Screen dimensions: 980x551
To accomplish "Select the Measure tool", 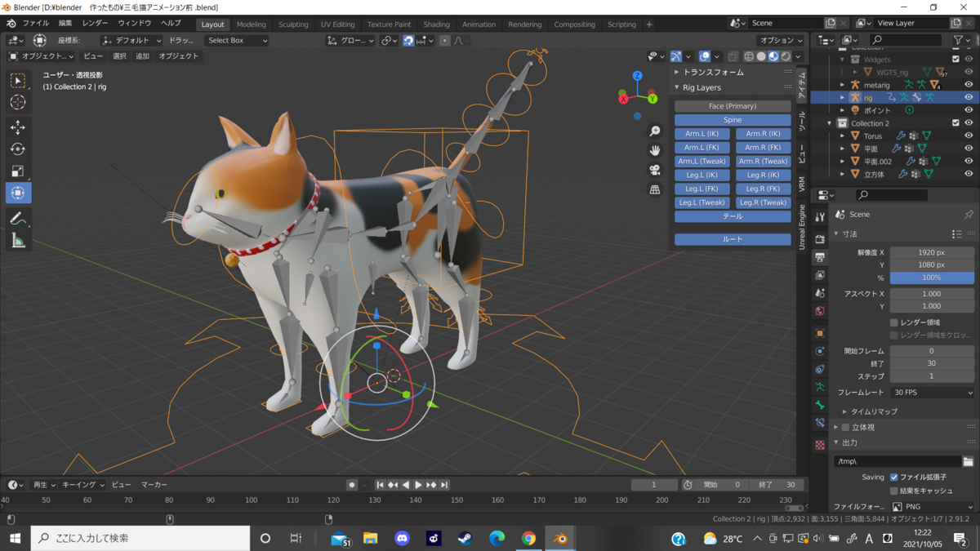I will pyautogui.click(x=18, y=241).
